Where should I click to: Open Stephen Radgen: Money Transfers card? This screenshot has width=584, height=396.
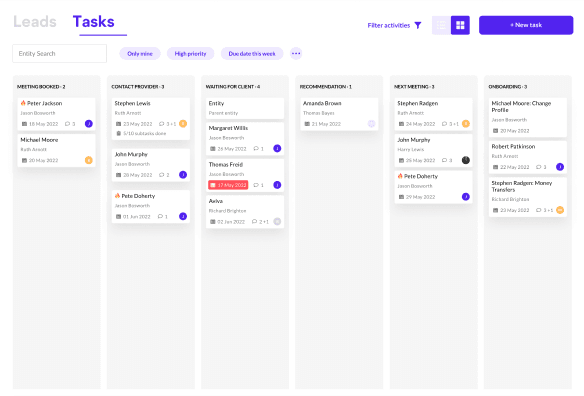[x=528, y=197]
